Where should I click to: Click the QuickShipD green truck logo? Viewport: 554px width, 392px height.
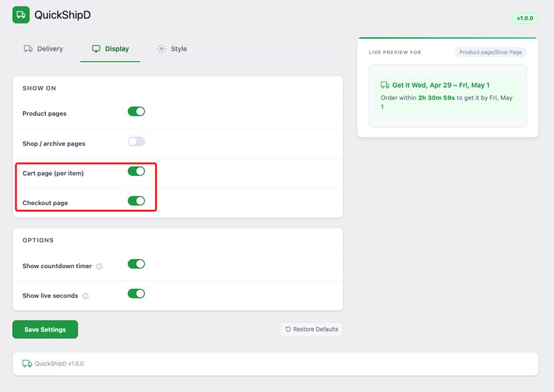click(x=21, y=15)
